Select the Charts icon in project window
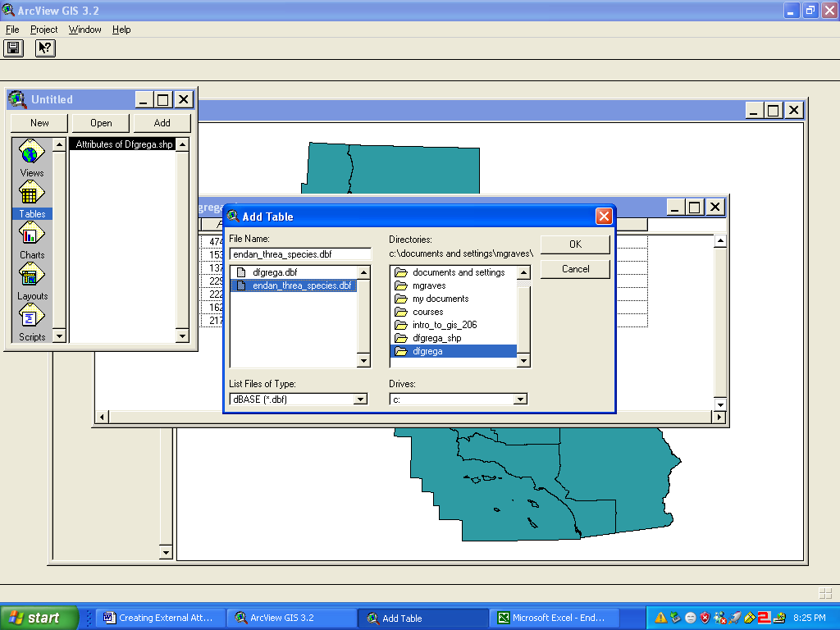This screenshot has height=630, width=840. click(x=32, y=234)
